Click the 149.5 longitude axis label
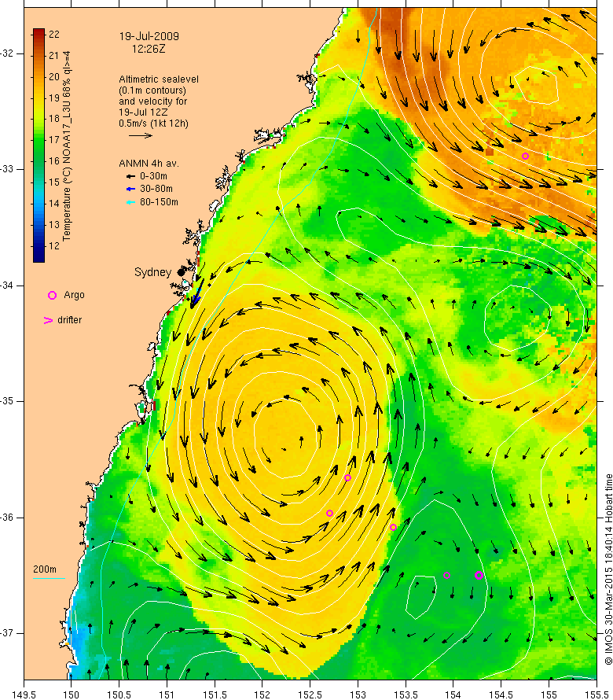 pos(24,695)
